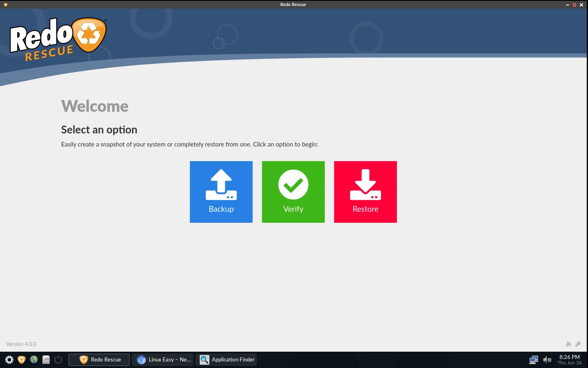588x368 pixels.
Task: Switch to Redo Rescue taskbar window
Action: tap(99, 359)
